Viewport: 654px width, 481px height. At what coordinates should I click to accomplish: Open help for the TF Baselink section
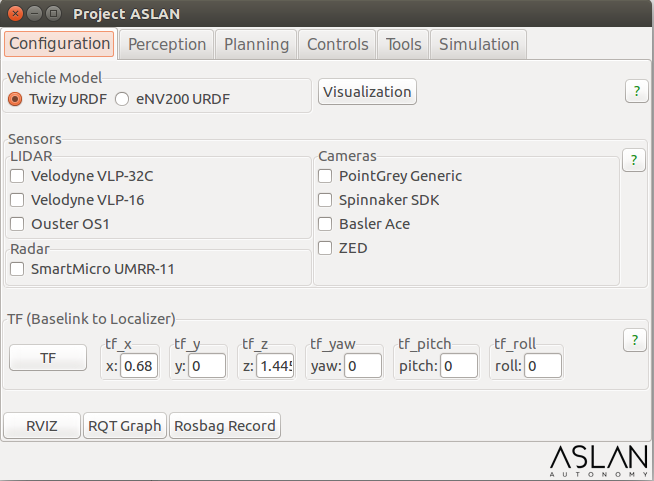coord(634,340)
